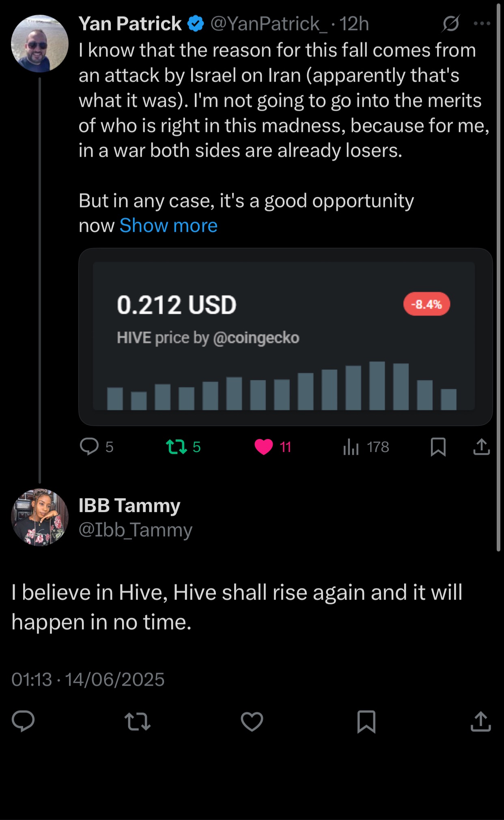Open the three-dot more options menu

pos(482,24)
